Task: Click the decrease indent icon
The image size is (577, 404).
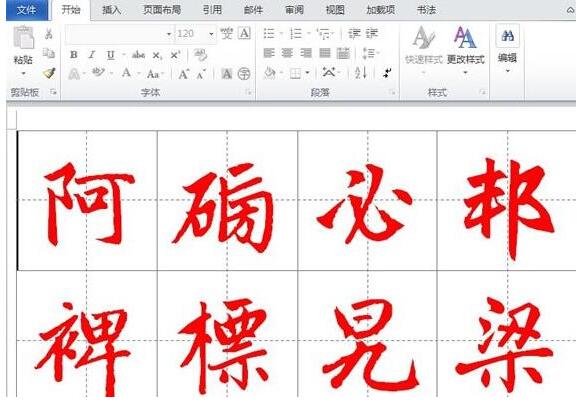Action: click(354, 34)
